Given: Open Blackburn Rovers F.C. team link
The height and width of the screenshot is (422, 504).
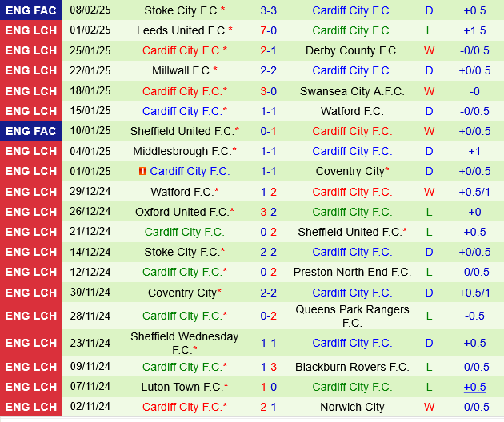Looking at the screenshot, I should pos(352,367).
